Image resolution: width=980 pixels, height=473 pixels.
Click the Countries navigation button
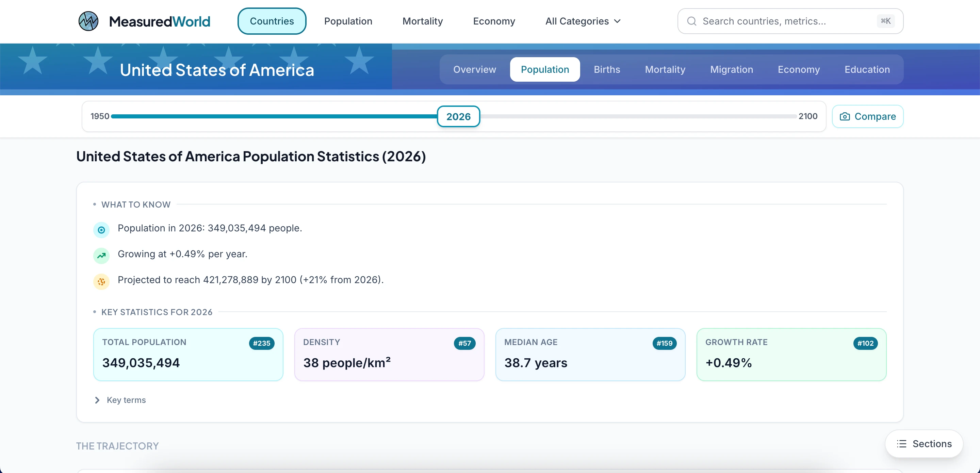tap(272, 21)
